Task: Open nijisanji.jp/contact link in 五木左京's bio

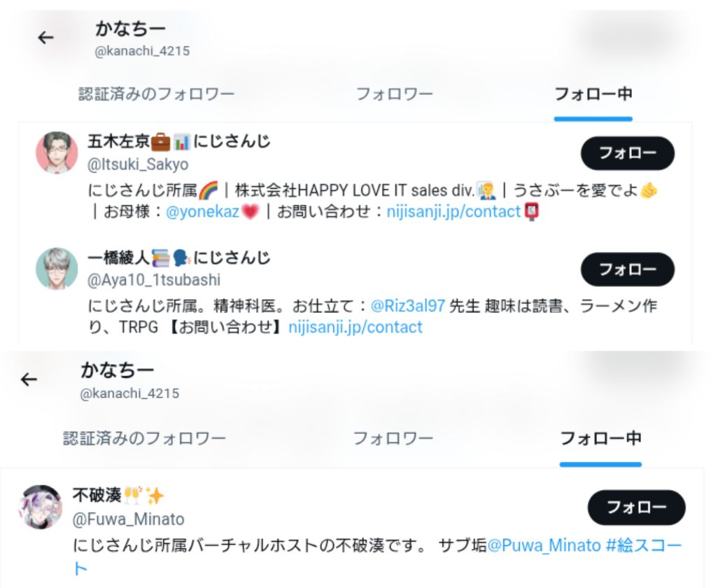Action: [x=453, y=212]
